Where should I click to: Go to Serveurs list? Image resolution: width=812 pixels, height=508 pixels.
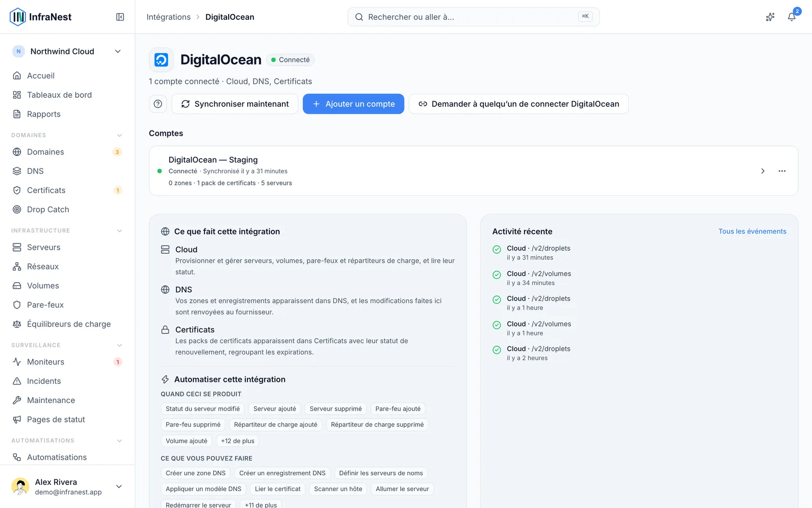click(67, 247)
